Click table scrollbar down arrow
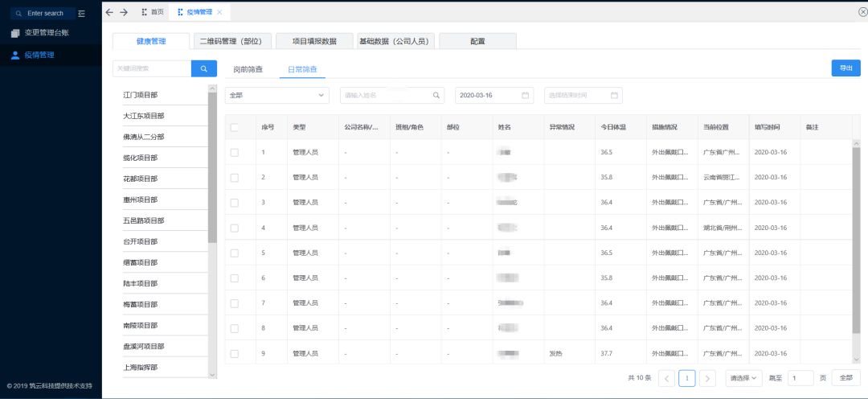Viewport: 868px width, 399px height. point(857,360)
